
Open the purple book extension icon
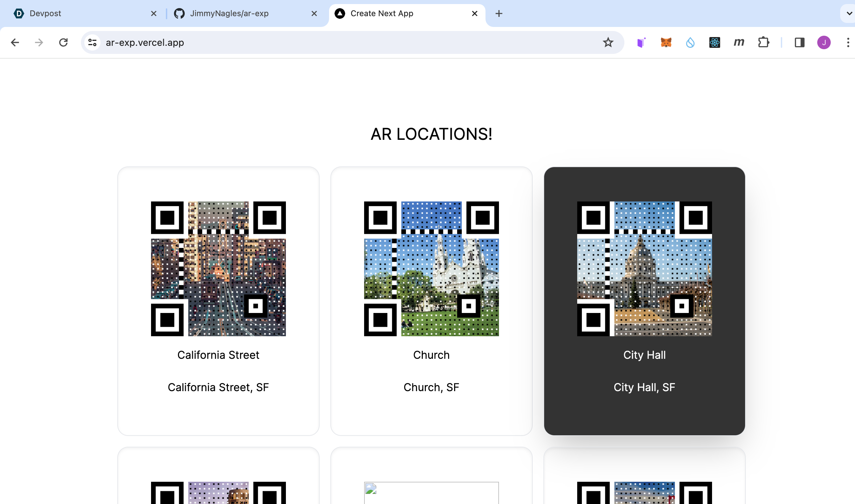tap(641, 42)
